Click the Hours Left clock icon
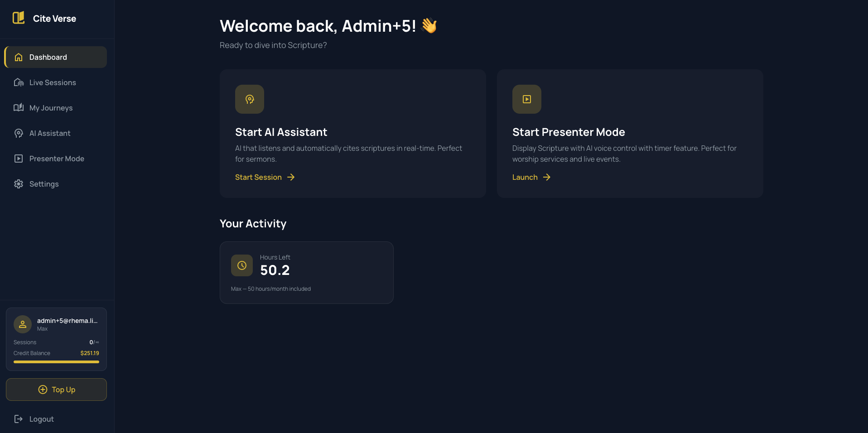This screenshot has height=433, width=868. click(242, 265)
